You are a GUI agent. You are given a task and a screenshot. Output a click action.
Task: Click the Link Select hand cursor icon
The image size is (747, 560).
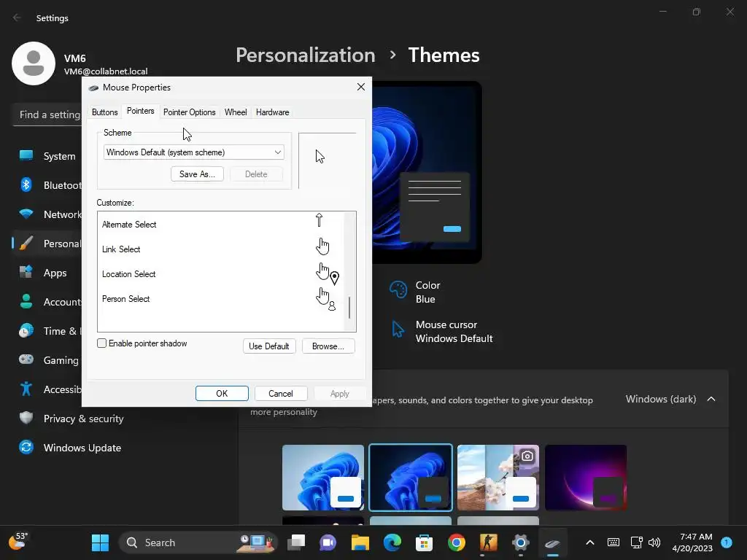pos(322,246)
